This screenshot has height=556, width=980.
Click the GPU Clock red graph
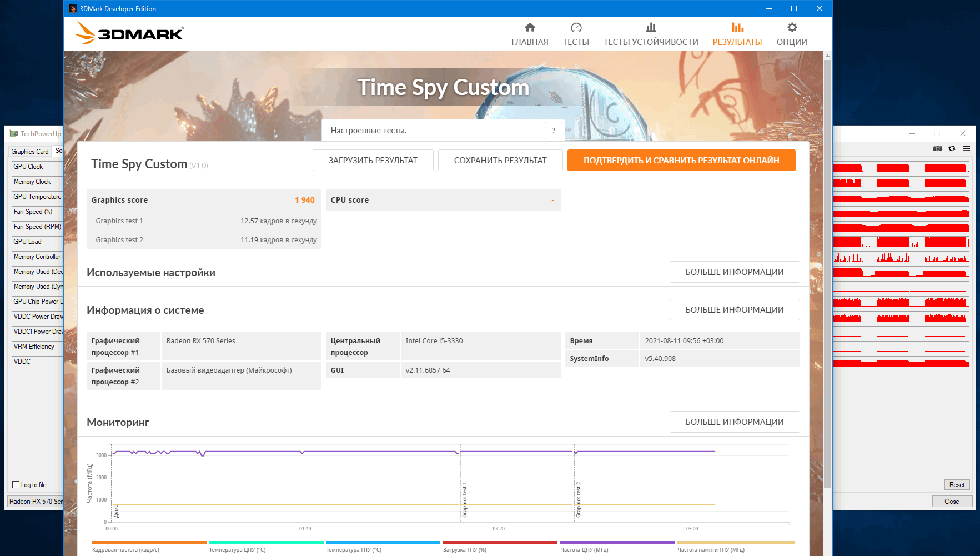click(901, 167)
